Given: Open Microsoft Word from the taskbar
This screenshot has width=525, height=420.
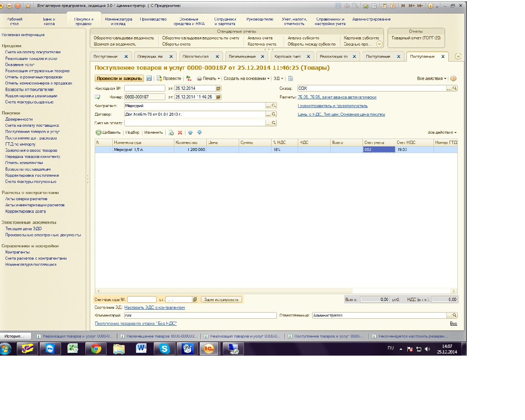Looking at the screenshot, I should [x=142, y=349].
